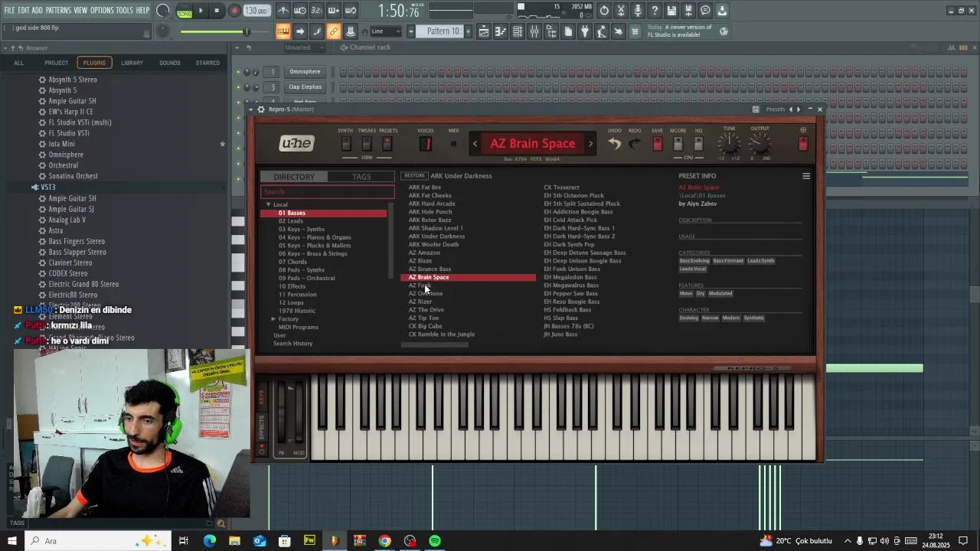Go to previous preset arrow in Repro-5
This screenshot has width=980, height=551.
475,143
